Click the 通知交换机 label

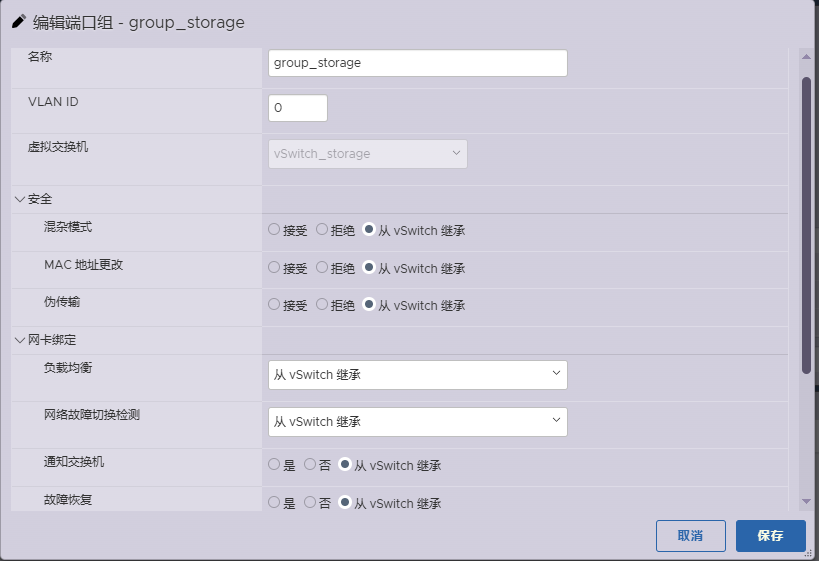coord(74,462)
